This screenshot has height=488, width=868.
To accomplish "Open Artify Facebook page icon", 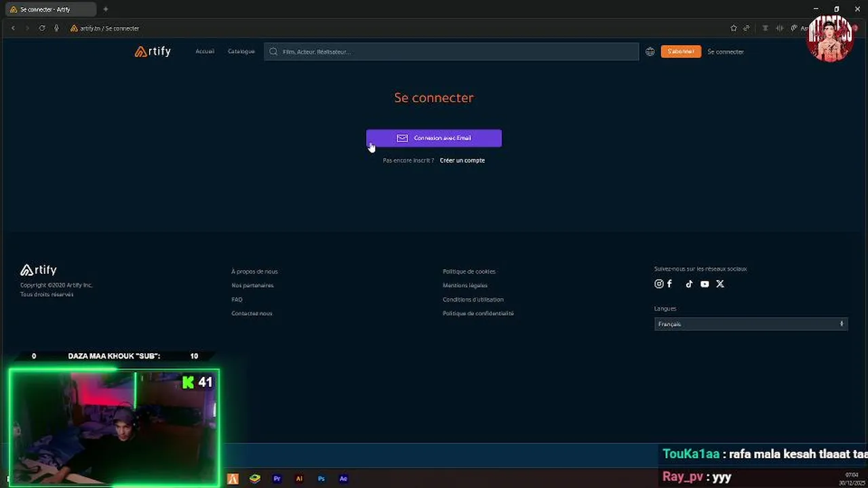I will coord(669,284).
